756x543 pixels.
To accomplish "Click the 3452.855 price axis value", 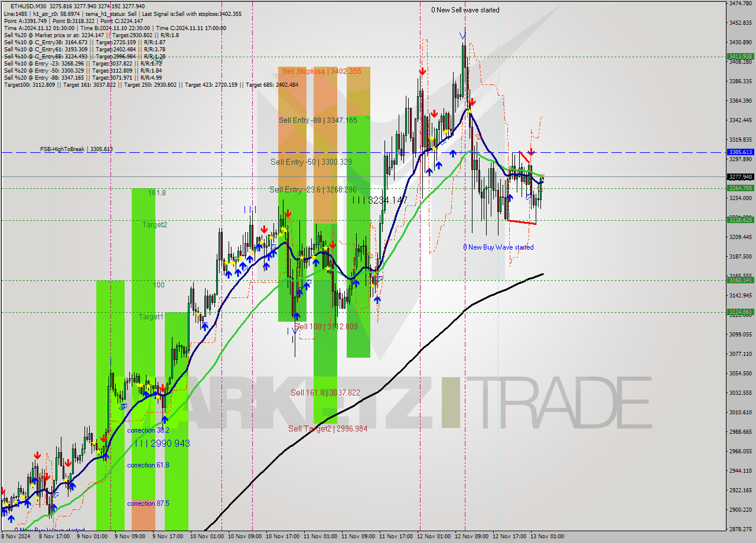I will coord(740,23).
